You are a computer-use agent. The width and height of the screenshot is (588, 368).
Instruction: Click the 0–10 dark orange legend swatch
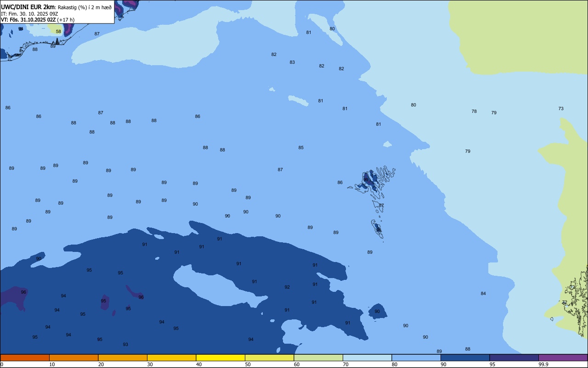[25, 357]
